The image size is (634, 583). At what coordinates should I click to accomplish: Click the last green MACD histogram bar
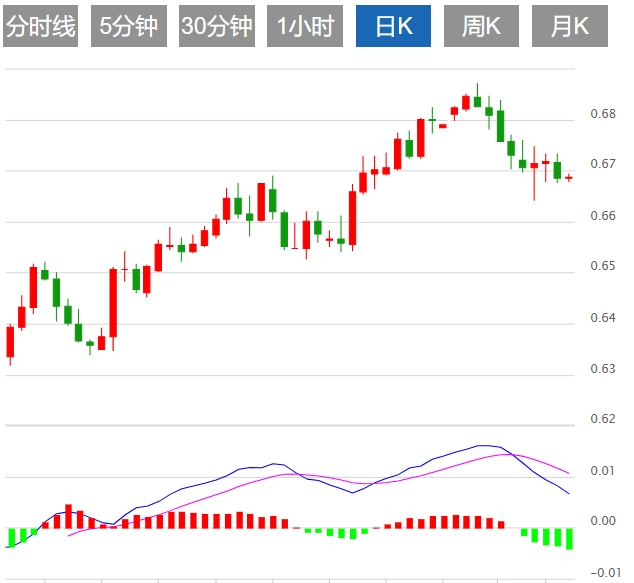point(569,539)
